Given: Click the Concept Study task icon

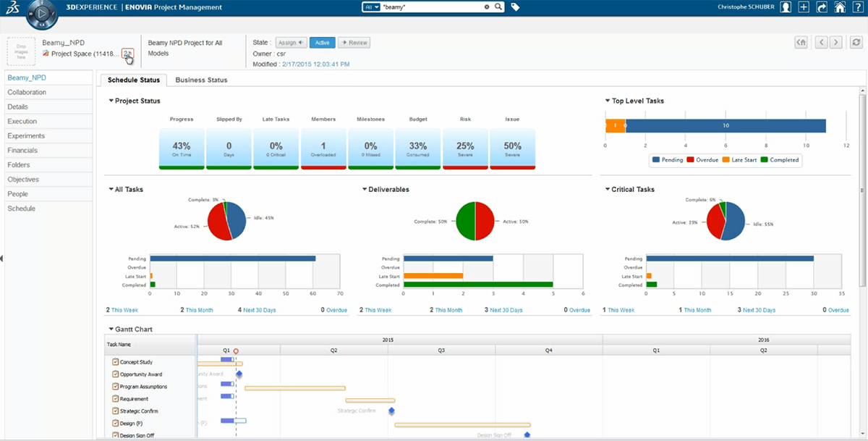Looking at the screenshot, I should pos(115,361).
